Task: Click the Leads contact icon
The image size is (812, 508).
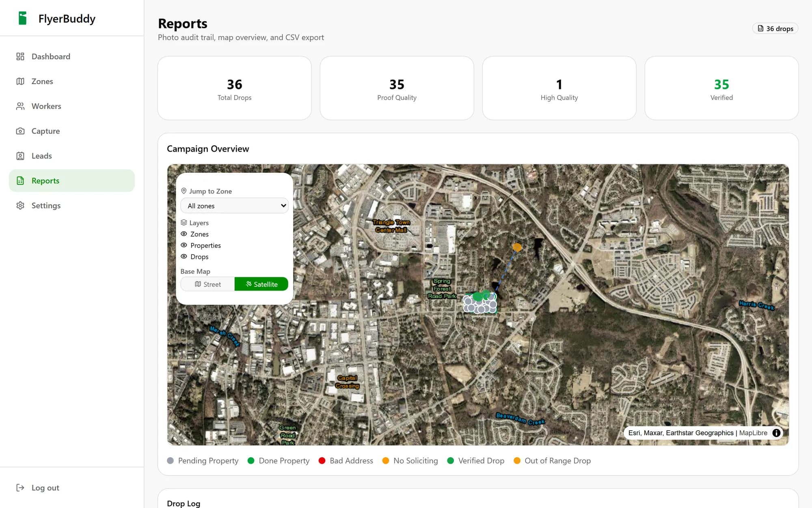Action: tap(20, 156)
